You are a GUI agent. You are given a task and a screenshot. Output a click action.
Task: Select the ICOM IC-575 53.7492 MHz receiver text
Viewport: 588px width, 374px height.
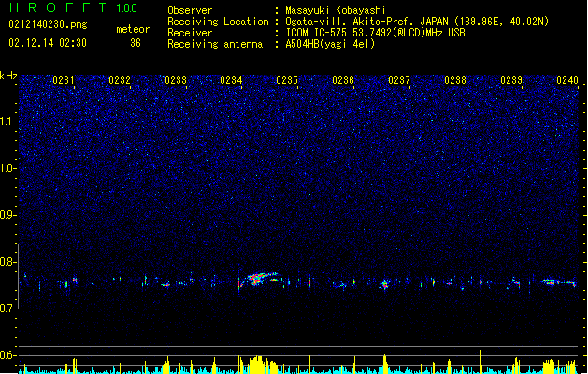coord(375,33)
